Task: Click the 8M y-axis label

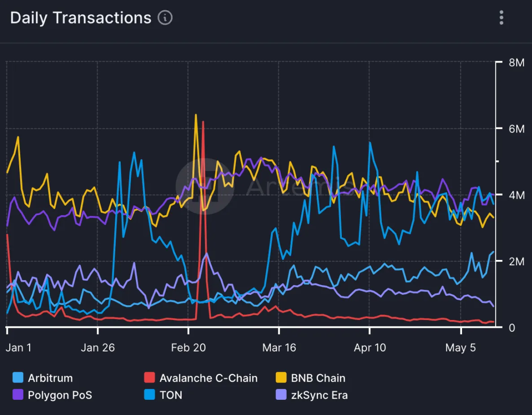Action: [x=517, y=63]
